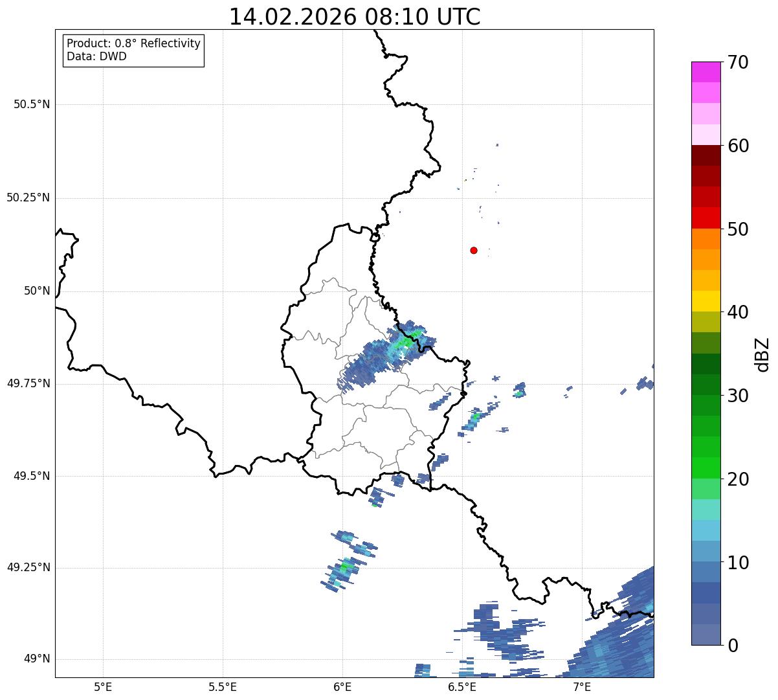Click the 6°E longitude label
The image size is (778, 700).
342,687
